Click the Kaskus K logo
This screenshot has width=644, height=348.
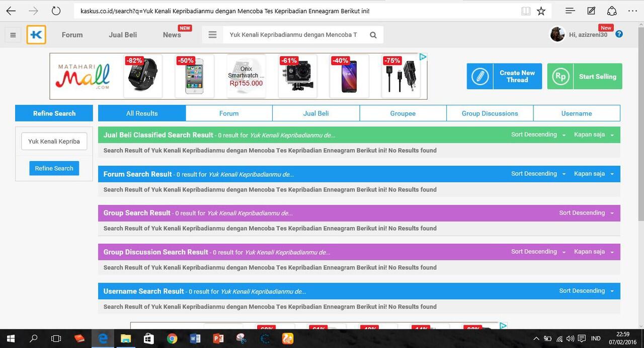[x=36, y=35]
